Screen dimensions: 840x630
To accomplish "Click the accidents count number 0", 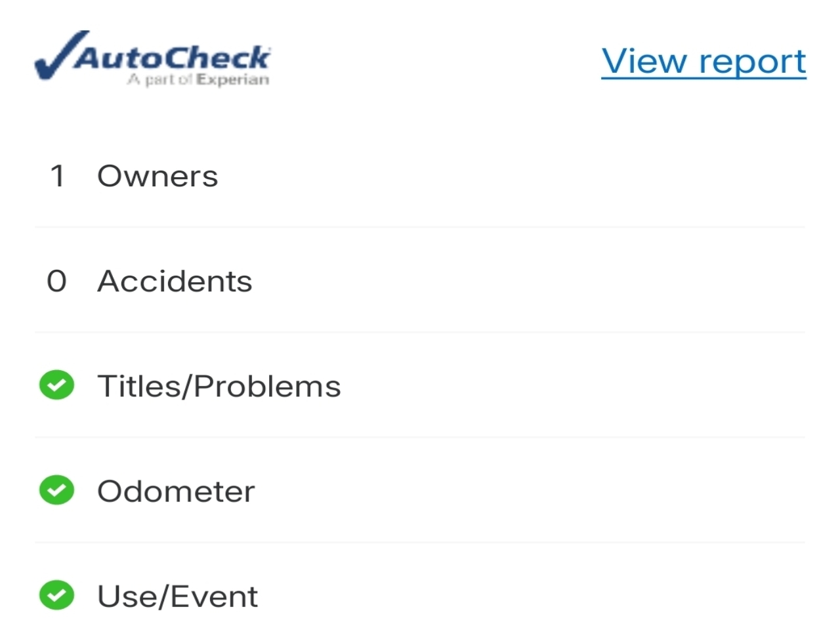I will [x=57, y=281].
